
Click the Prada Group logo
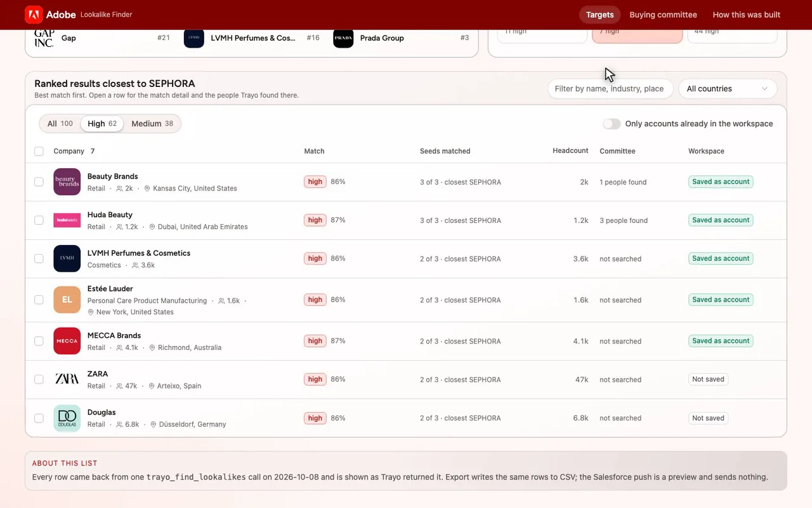pyautogui.click(x=343, y=37)
